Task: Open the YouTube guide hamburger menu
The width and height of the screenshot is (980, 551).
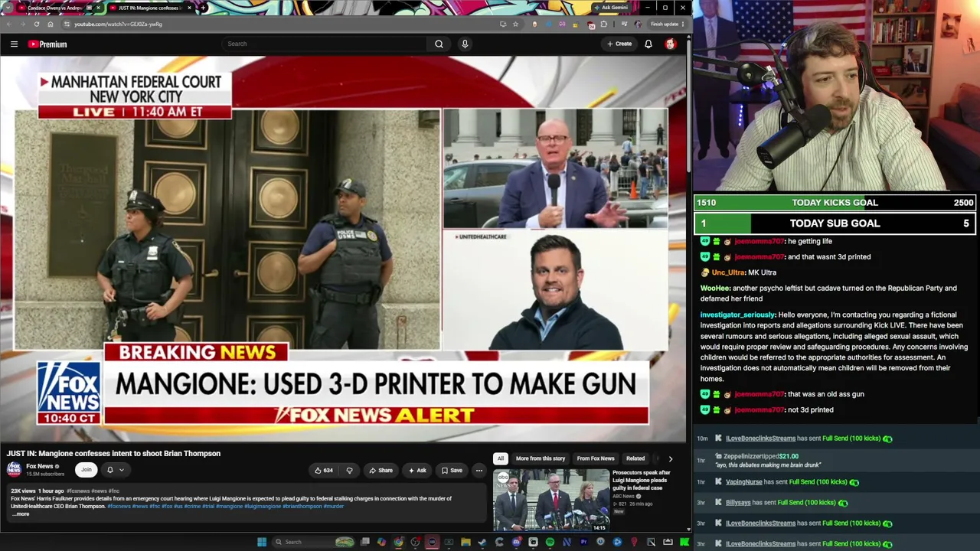Action: [x=14, y=44]
